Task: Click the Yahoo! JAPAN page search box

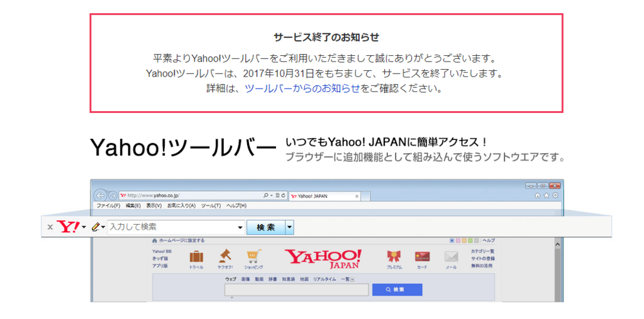Action: click(297, 289)
